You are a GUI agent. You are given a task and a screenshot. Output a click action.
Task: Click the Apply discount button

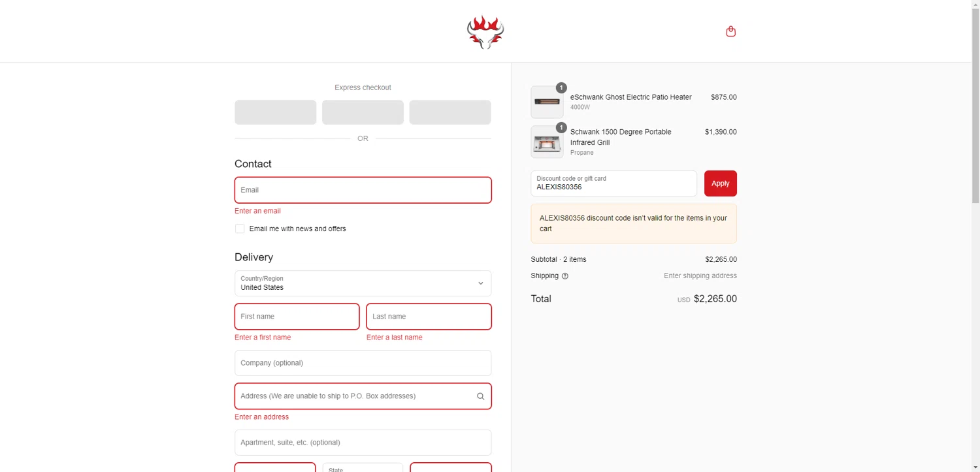pyautogui.click(x=720, y=183)
